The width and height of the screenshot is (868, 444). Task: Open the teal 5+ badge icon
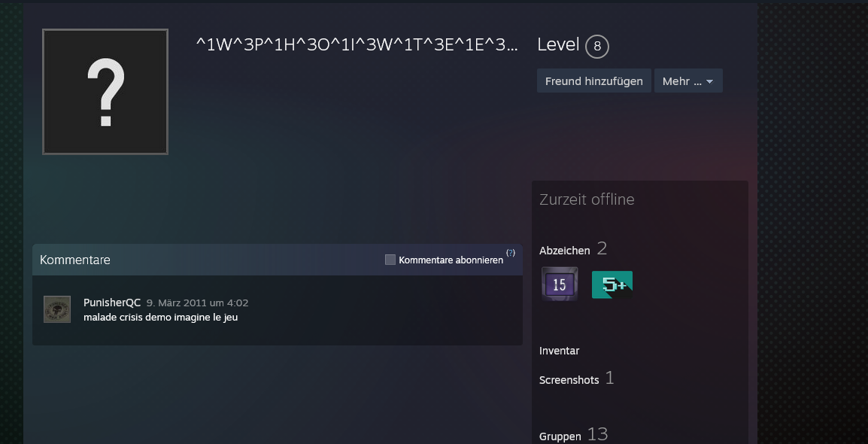click(612, 284)
